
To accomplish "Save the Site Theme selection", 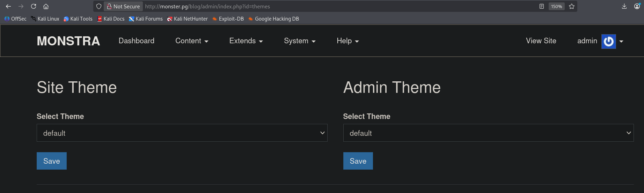I will [52, 161].
